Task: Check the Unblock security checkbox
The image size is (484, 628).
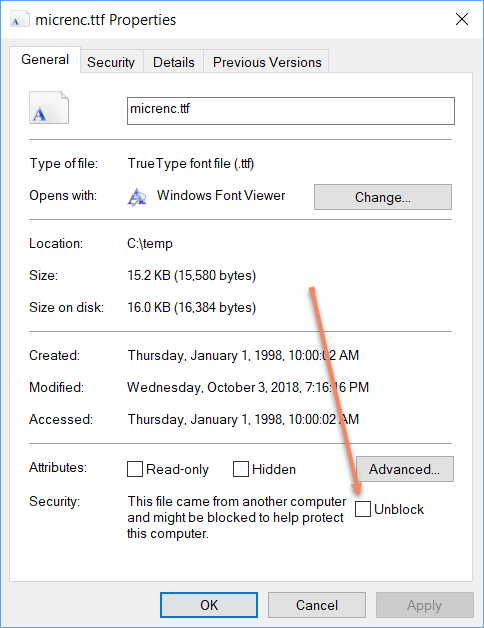Action: (x=363, y=509)
